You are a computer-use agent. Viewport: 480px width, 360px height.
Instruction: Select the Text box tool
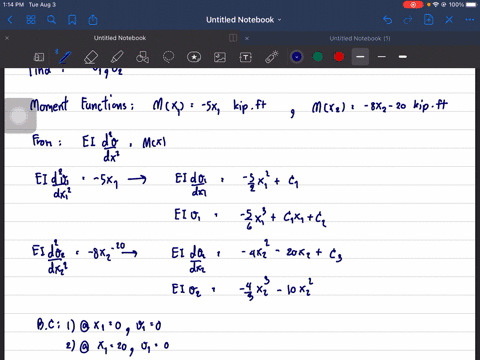(246, 57)
